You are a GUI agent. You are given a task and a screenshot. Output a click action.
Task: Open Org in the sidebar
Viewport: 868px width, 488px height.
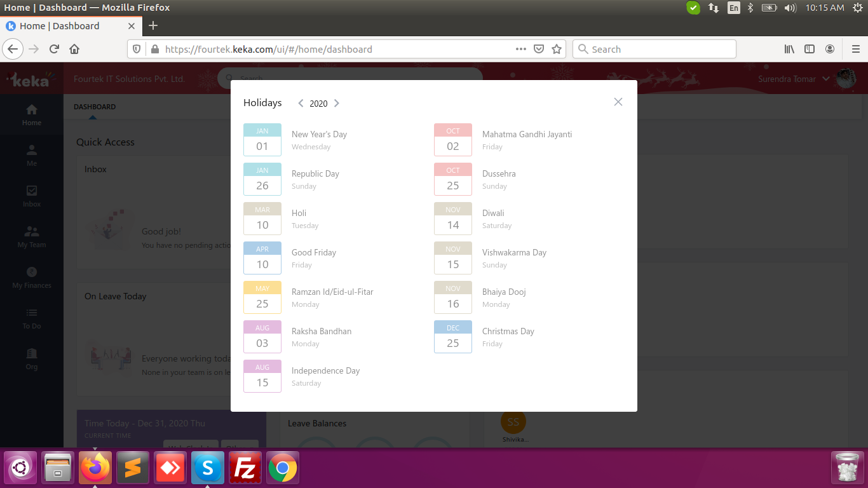click(32, 359)
